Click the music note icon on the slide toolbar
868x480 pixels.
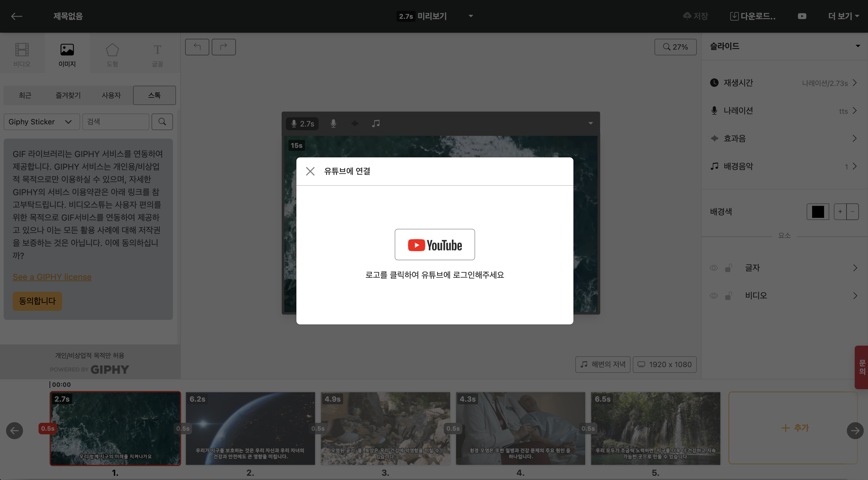[376, 124]
